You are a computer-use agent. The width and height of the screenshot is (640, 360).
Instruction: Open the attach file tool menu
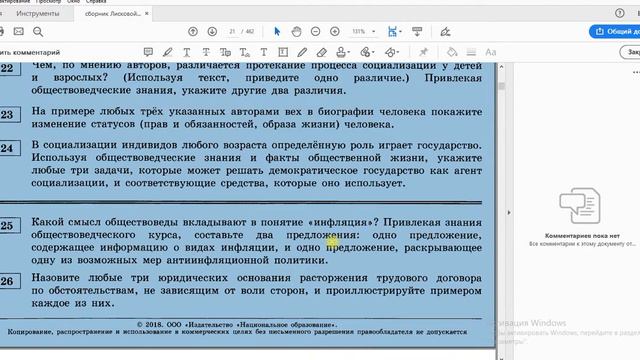tap(367, 52)
